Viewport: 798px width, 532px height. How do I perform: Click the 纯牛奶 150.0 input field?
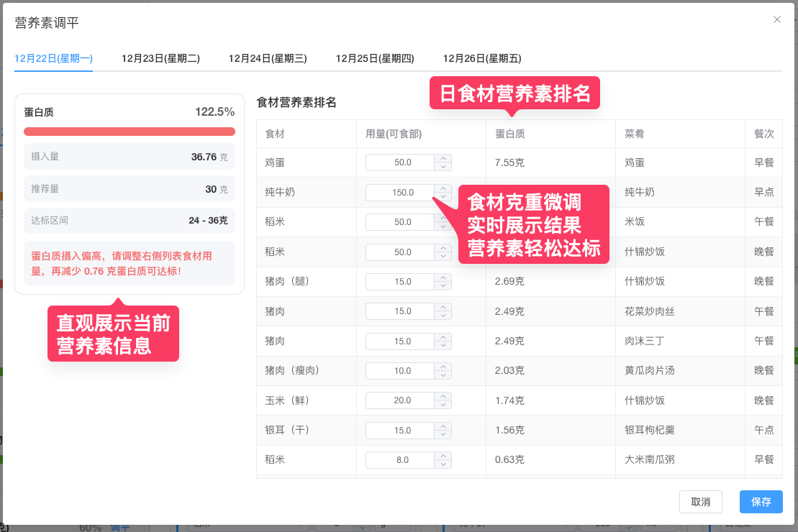click(403, 192)
